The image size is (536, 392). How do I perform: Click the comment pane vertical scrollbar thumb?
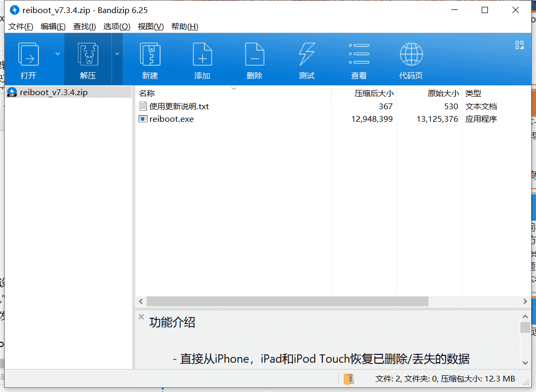525,327
